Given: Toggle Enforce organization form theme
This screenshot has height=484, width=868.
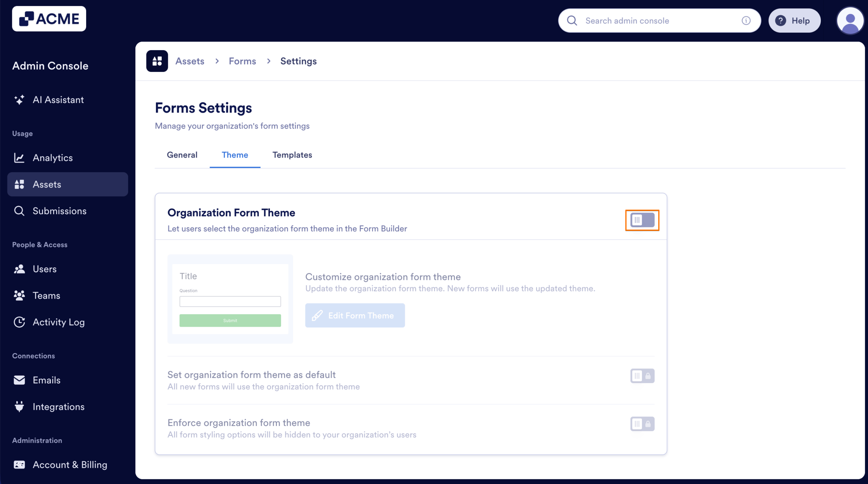Looking at the screenshot, I should coord(642,424).
